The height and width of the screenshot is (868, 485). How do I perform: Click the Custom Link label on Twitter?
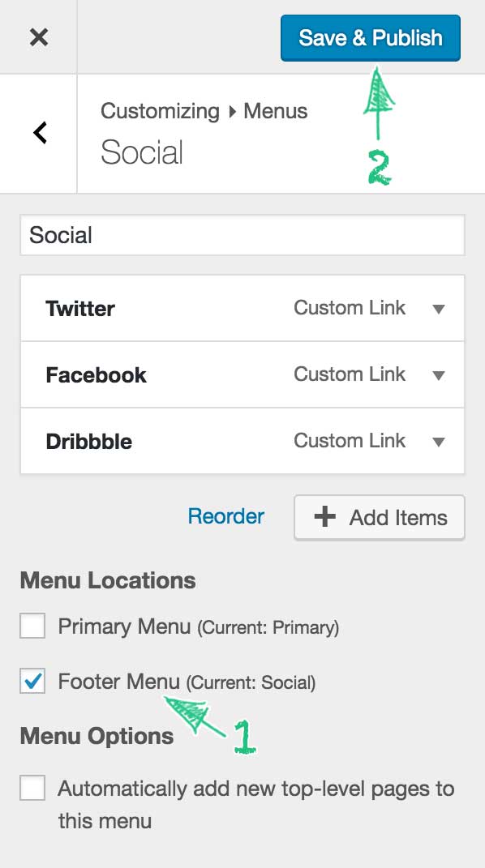pyautogui.click(x=350, y=308)
